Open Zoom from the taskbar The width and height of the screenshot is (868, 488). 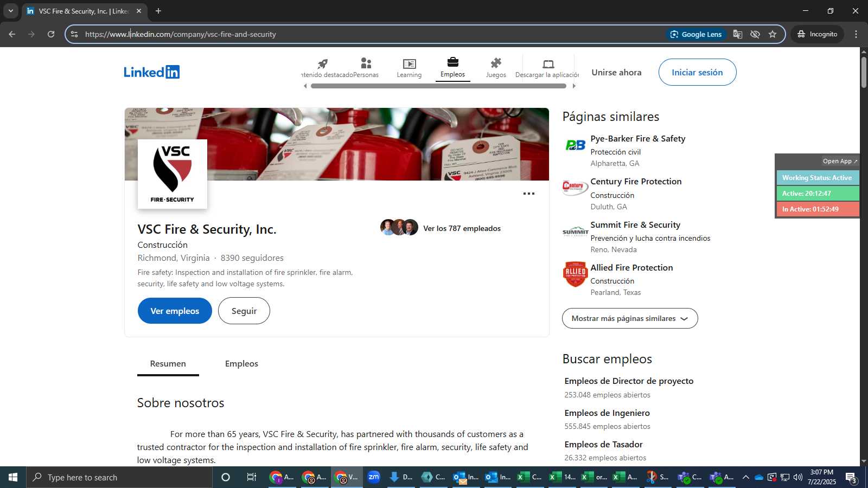[x=374, y=477]
